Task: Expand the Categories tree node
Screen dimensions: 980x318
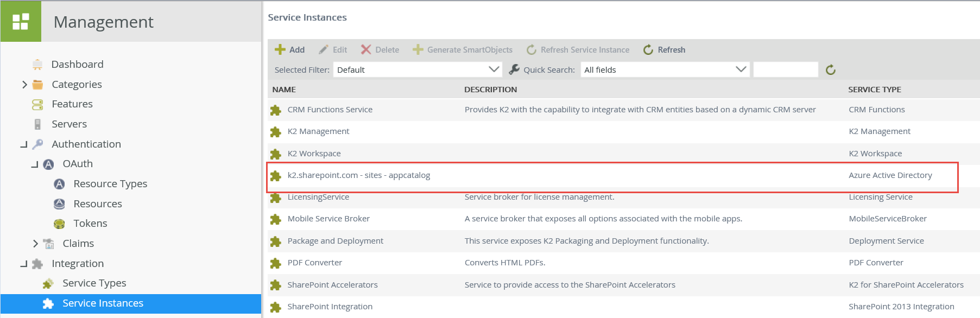Action: (24, 85)
